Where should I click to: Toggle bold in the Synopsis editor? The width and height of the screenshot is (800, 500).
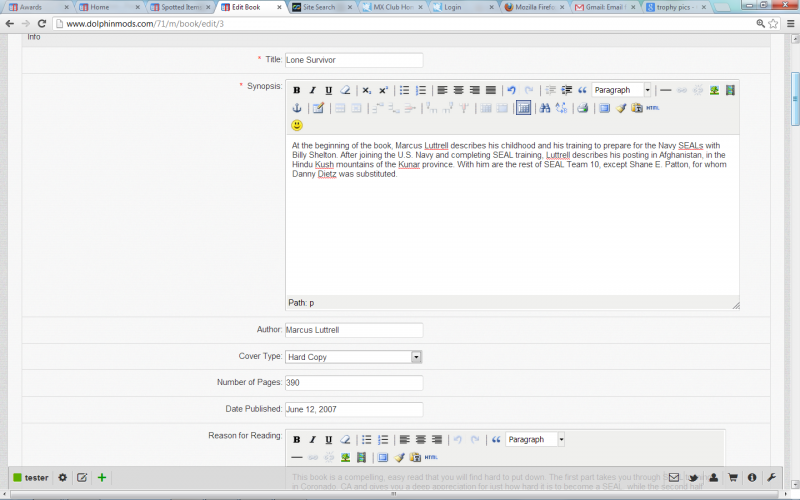click(296, 90)
